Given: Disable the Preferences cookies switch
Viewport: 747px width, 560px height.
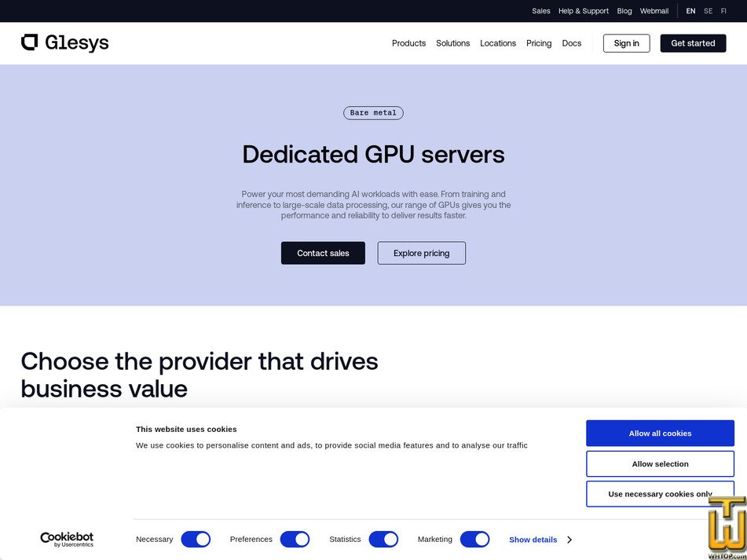Looking at the screenshot, I should click(x=295, y=540).
